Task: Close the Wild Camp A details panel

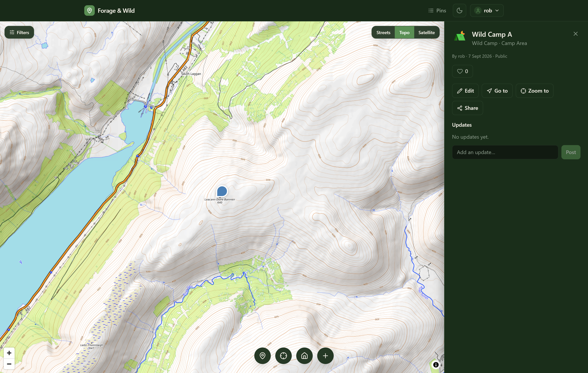Action: point(575,34)
